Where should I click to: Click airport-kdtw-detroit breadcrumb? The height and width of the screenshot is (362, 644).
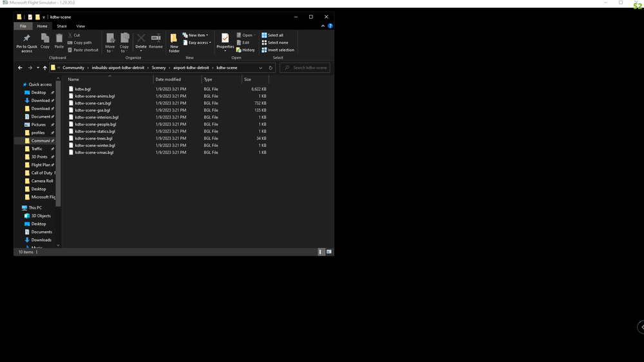191,68
